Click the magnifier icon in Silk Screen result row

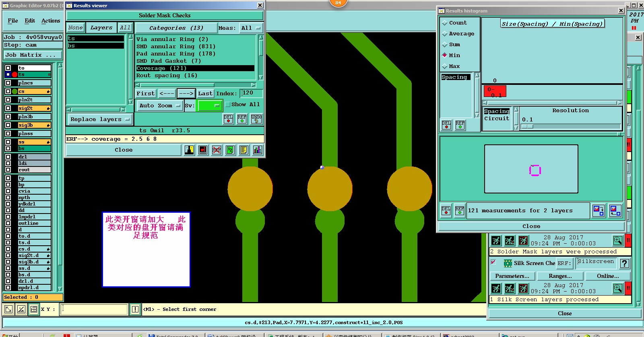pyautogui.click(x=618, y=288)
